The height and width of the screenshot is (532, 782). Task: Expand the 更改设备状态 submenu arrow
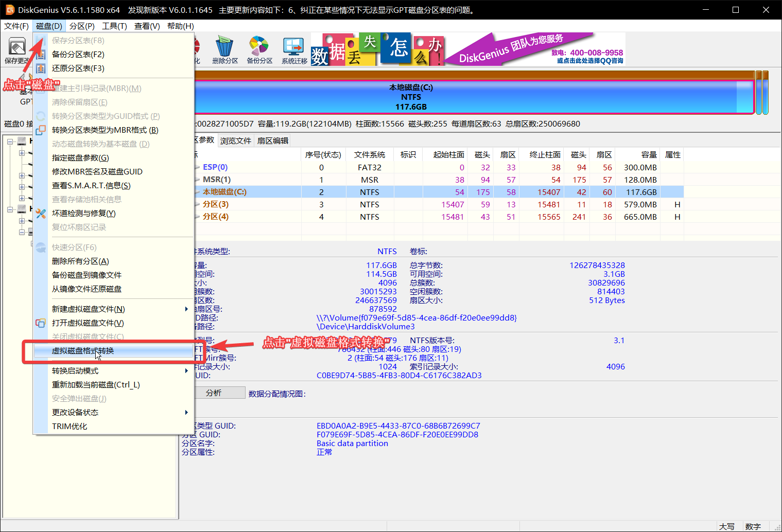coord(186,413)
